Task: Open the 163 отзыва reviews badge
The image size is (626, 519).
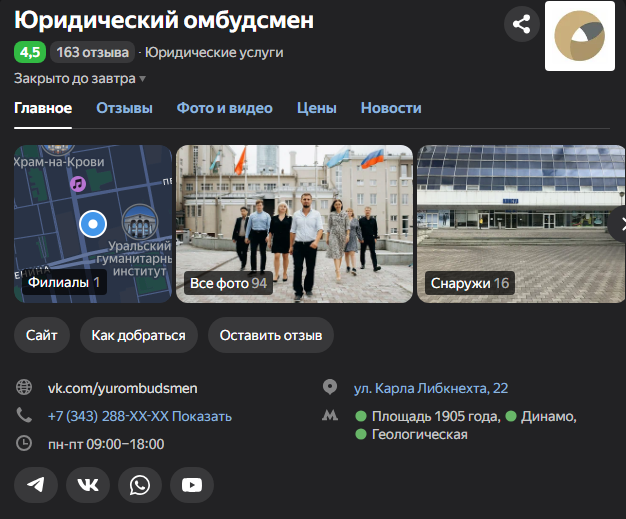Action: point(92,52)
